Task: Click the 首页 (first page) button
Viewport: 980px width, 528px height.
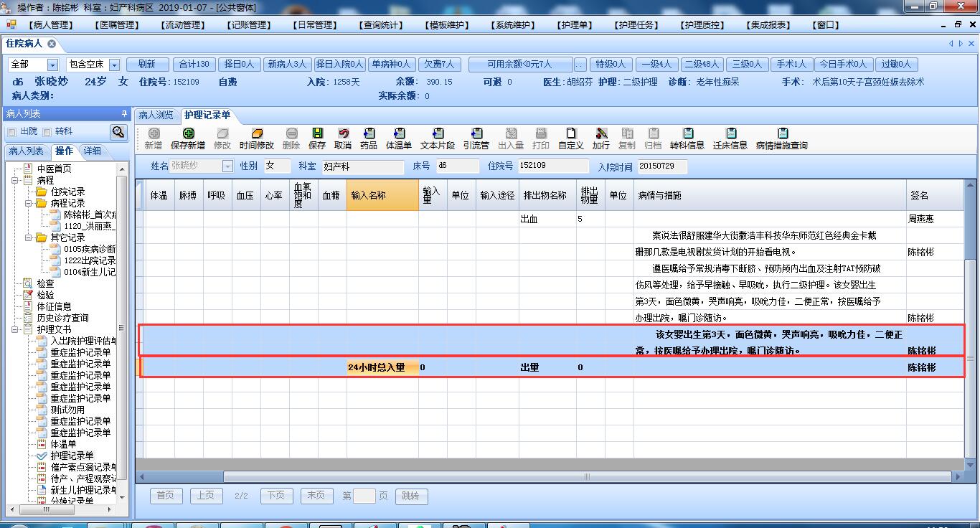Action: [x=165, y=496]
